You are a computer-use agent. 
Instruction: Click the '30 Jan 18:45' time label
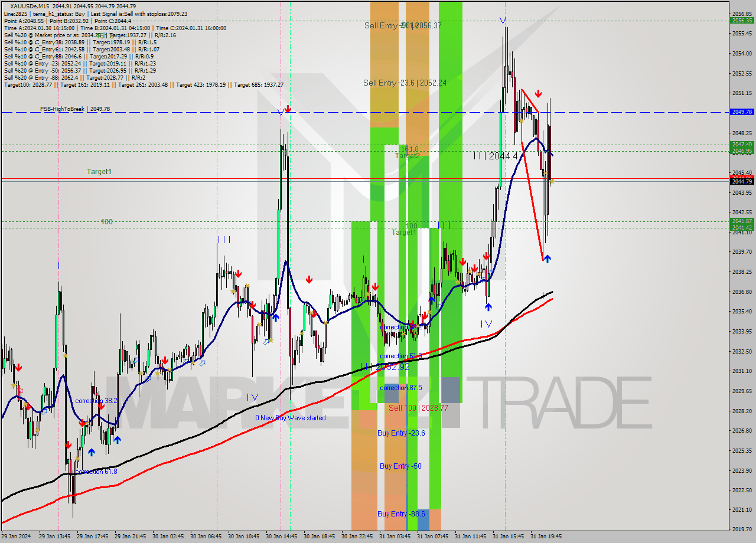point(320,537)
